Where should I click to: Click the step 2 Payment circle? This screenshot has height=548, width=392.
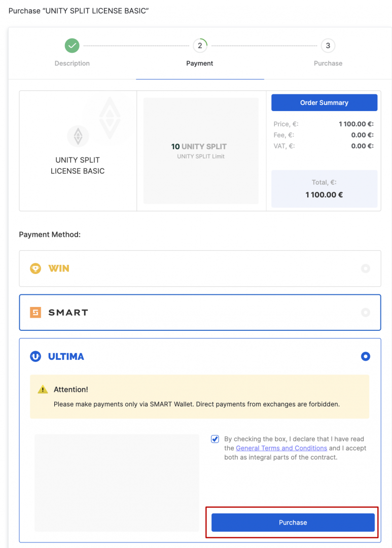pyautogui.click(x=200, y=46)
